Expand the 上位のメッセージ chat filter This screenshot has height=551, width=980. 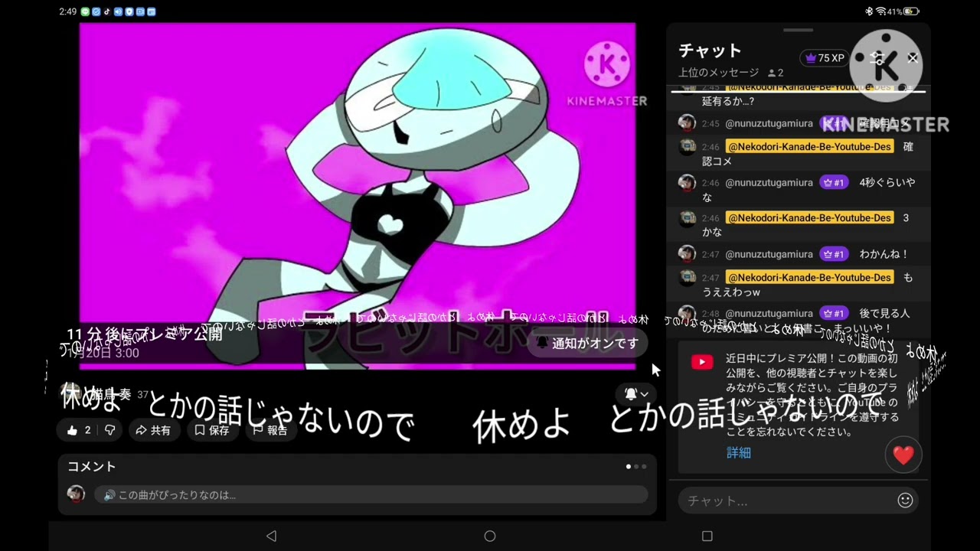tap(718, 73)
